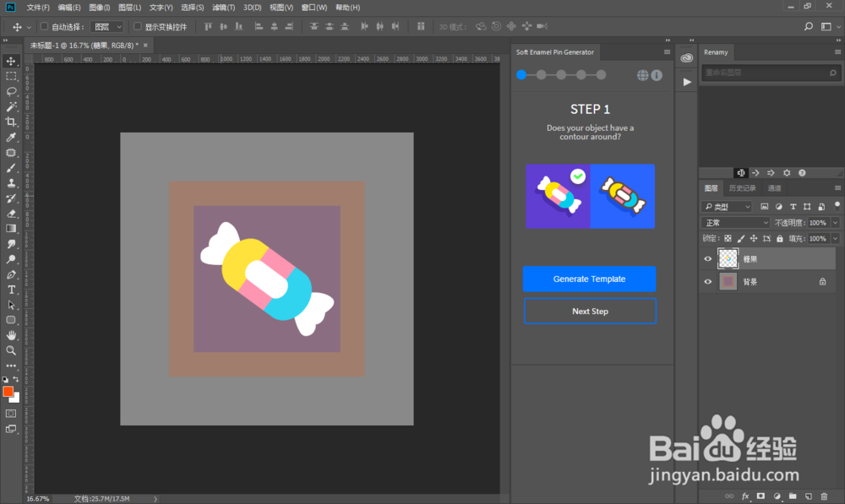Click the Quick Mask mode icon

11,414
